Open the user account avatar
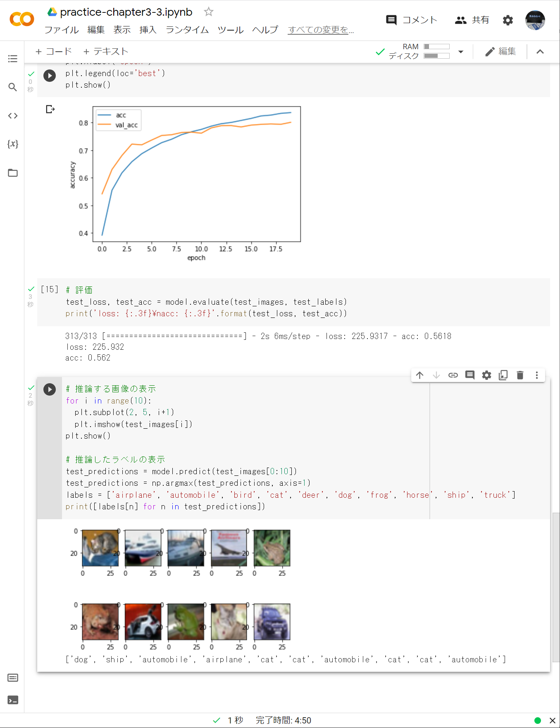The height and width of the screenshot is (728, 560). 535,20
